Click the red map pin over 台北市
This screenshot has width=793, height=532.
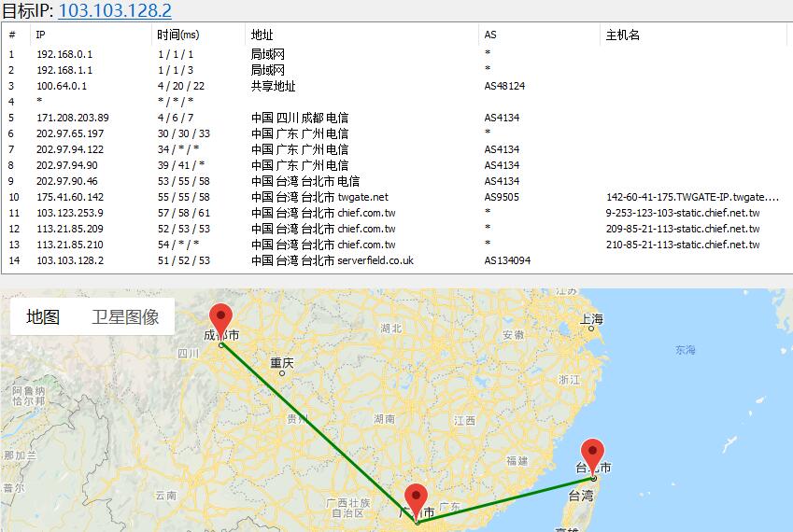point(593,457)
